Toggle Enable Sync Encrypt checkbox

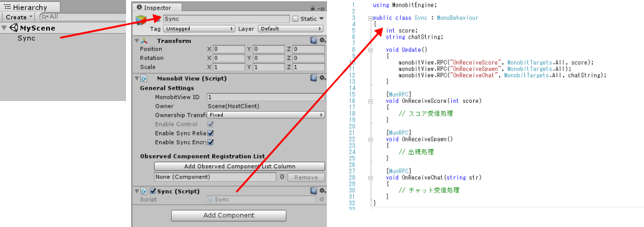(211, 142)
